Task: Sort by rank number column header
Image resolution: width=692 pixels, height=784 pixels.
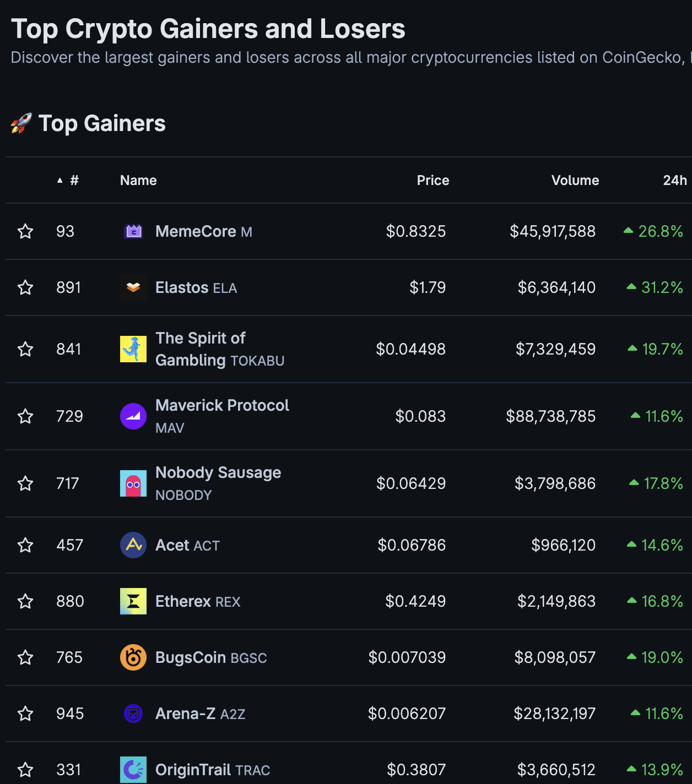Action: click(74, 181)
